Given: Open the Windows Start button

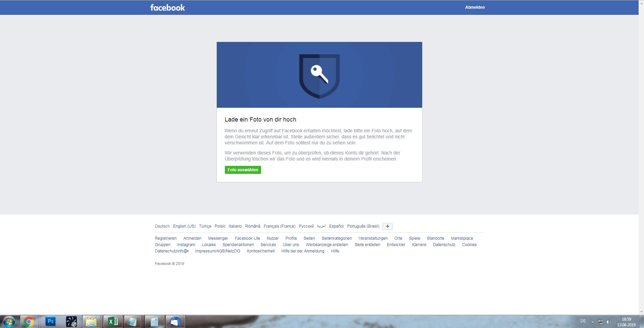Looking at the screenshot, I should click(x=9, y=322).
